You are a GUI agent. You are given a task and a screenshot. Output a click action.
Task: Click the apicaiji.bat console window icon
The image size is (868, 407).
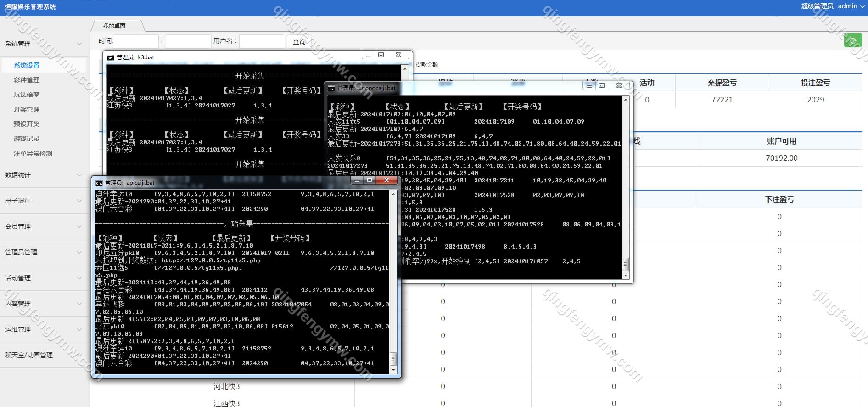[99, 183]
